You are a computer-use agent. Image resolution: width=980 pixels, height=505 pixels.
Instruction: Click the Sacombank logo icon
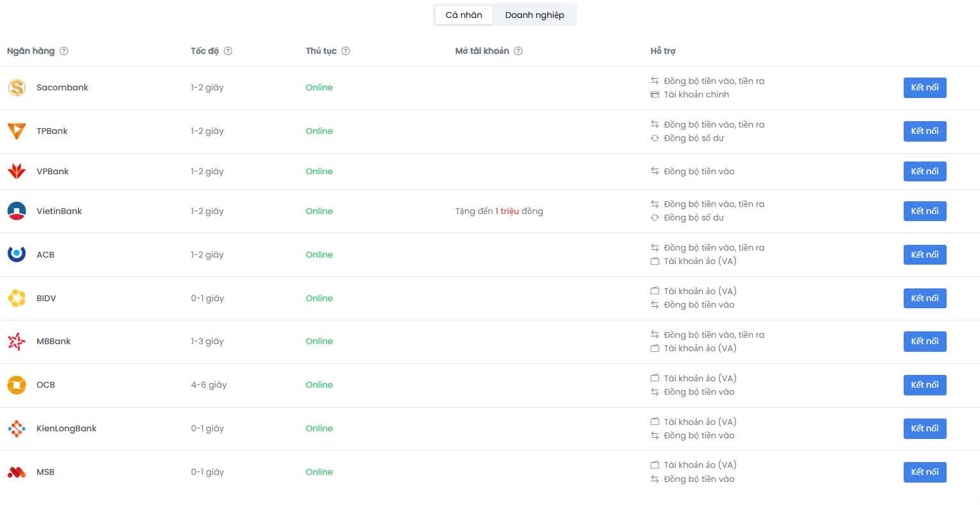click(17, 88)
